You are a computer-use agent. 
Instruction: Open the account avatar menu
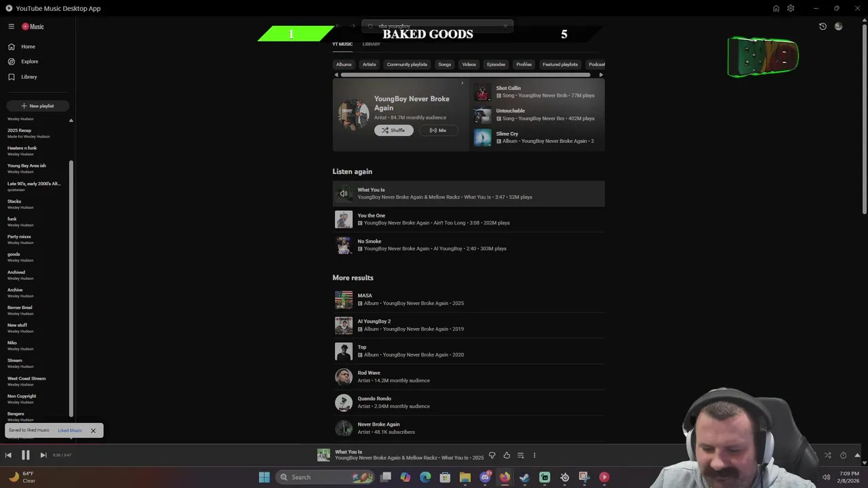839,26
